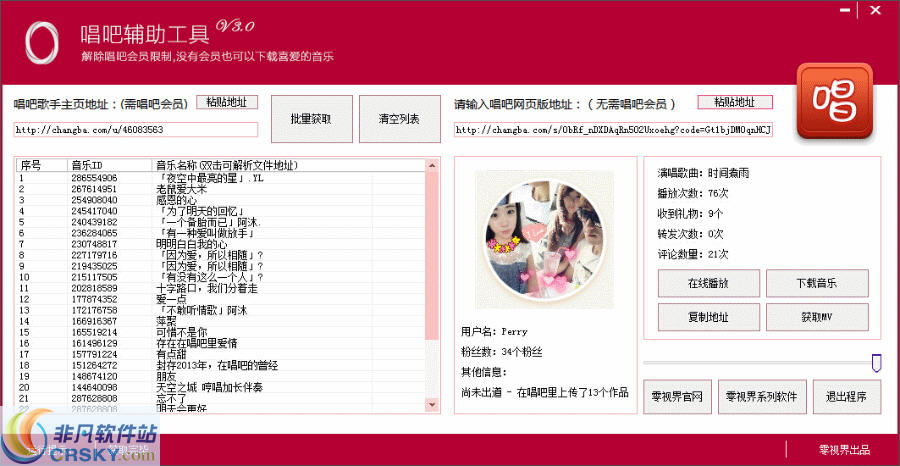Image resolution: width=900 pixels, height=466 pixels.
Task: Select song 十字路口，我们分着走
Action: point(207,288)
